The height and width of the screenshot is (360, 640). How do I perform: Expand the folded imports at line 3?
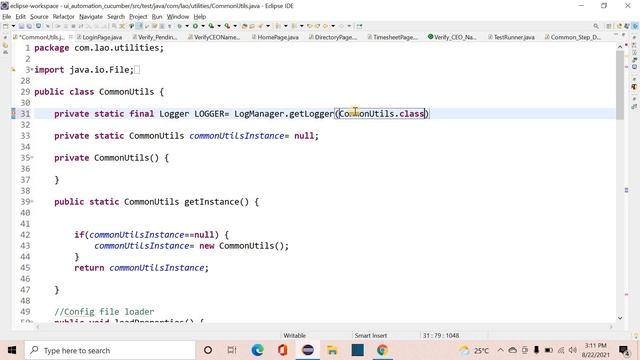(x=32, y=69)
